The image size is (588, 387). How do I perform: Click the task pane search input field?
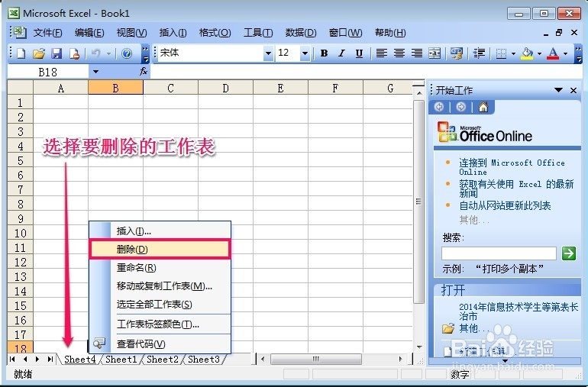point(499,253)
